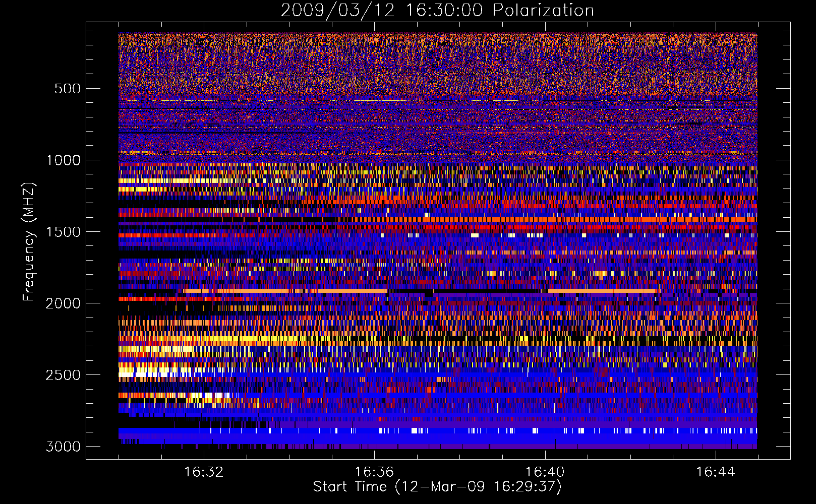Click the 16:32 time axis label
Screen dimensions: 816x504
pyautogui.click(x=204, y=472)
